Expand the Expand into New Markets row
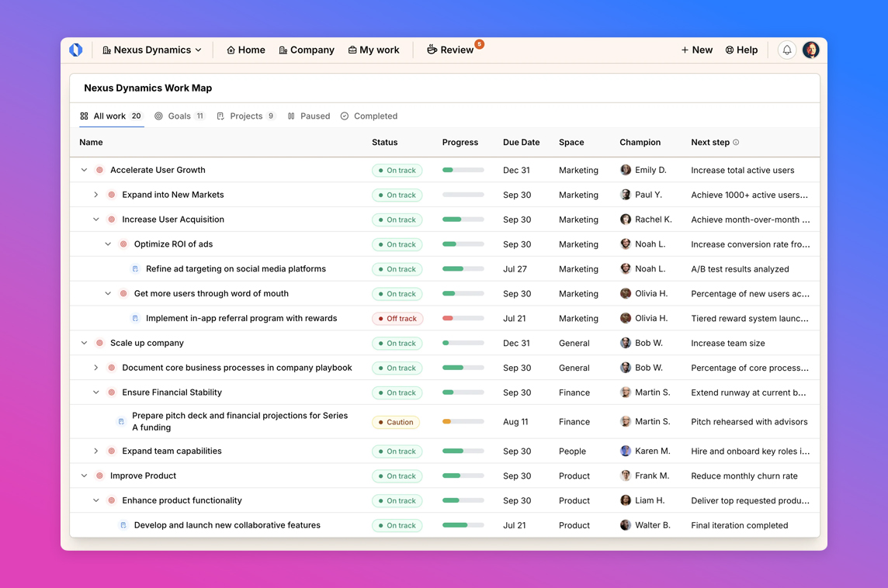 [x=96, y=195]
